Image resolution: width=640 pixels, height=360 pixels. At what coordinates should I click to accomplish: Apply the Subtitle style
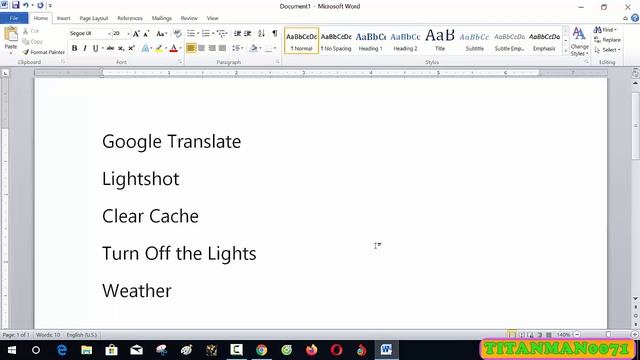474,41
